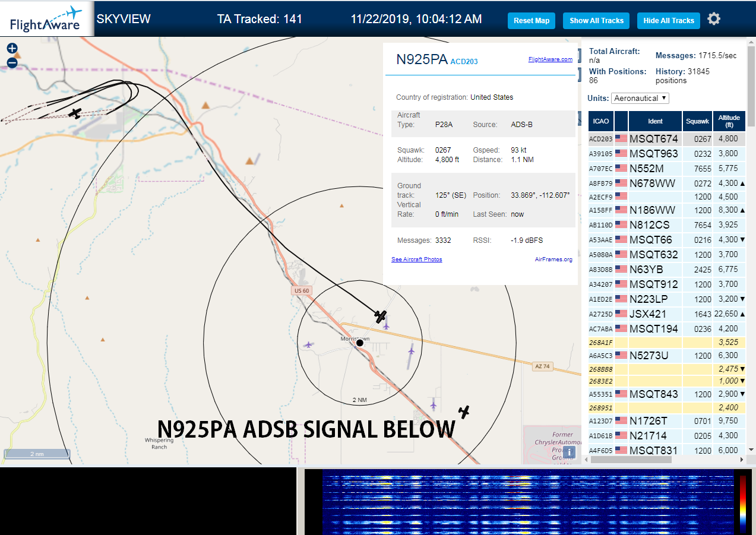Click the US flag in the MSQT674 row
The height and width of the screenshot is (535, 756).
[x=621, y=139]
